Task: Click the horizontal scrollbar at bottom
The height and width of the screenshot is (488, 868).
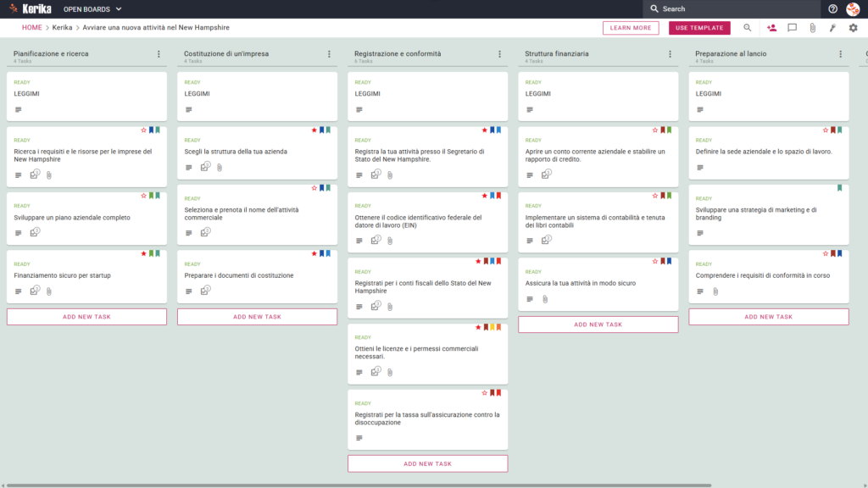Action: point(359,485)
